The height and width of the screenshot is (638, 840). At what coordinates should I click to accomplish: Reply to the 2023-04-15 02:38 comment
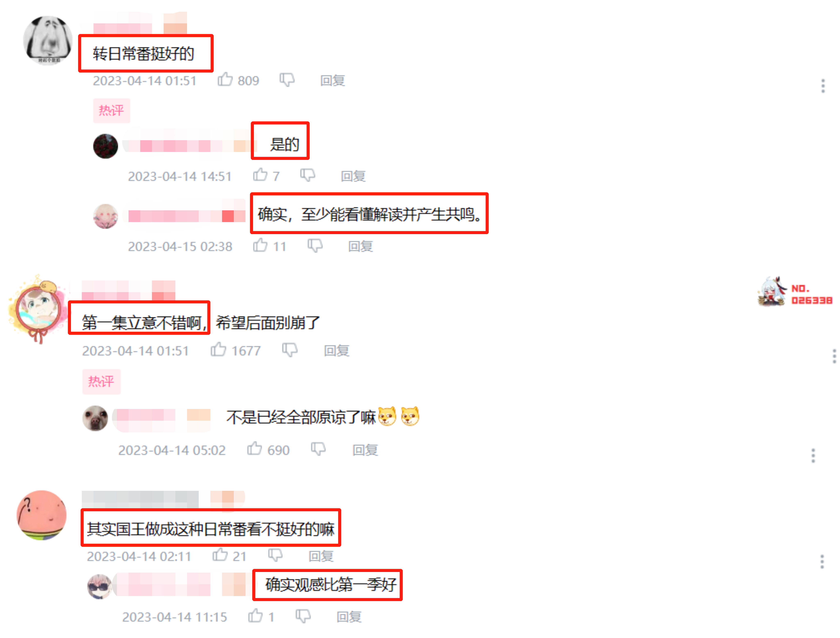click(x=361, y=246)
